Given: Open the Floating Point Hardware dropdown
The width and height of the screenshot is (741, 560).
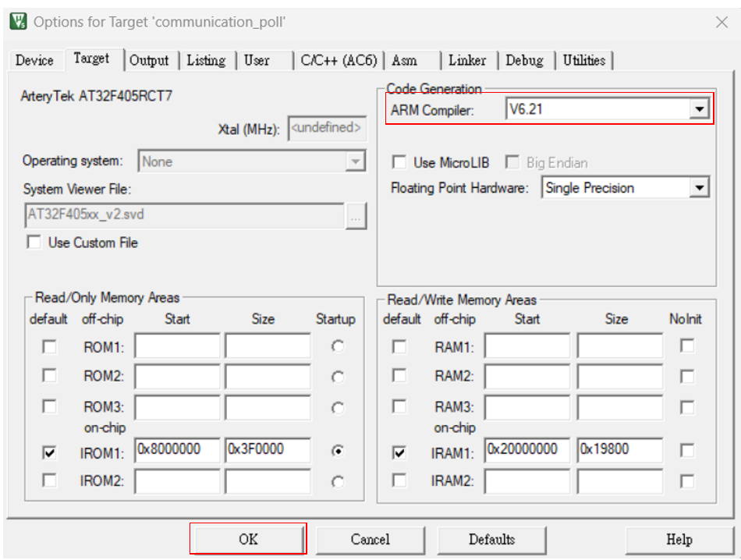Looking at the screenshot, I should [700, 187].
